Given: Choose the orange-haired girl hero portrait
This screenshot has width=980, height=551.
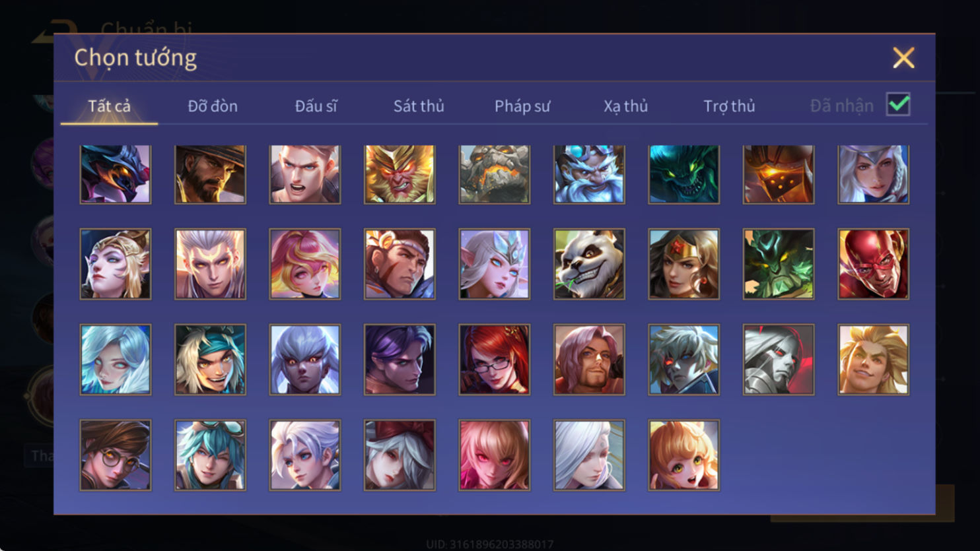Looking at the screenshot, I should pyautogui.click(x=683, y=455).
